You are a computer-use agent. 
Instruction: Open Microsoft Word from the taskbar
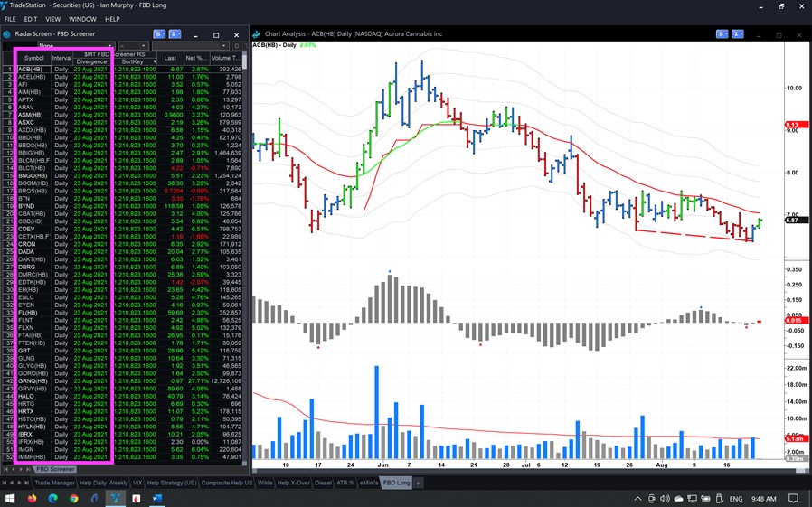tap(157, 498)
